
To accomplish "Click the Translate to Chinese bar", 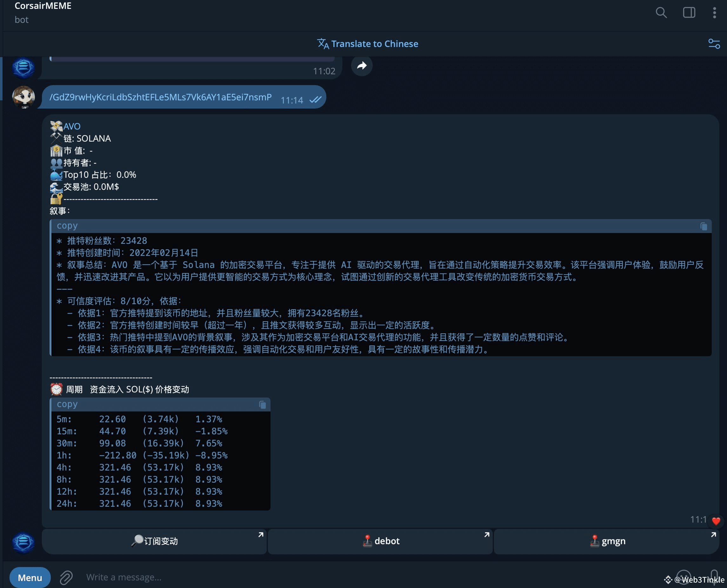I will point(368,44).
